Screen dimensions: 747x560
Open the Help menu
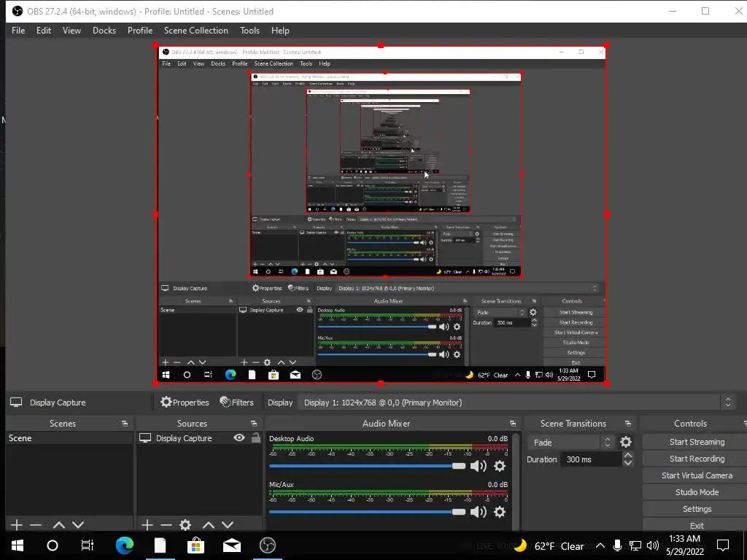click(x=280, y=31)
